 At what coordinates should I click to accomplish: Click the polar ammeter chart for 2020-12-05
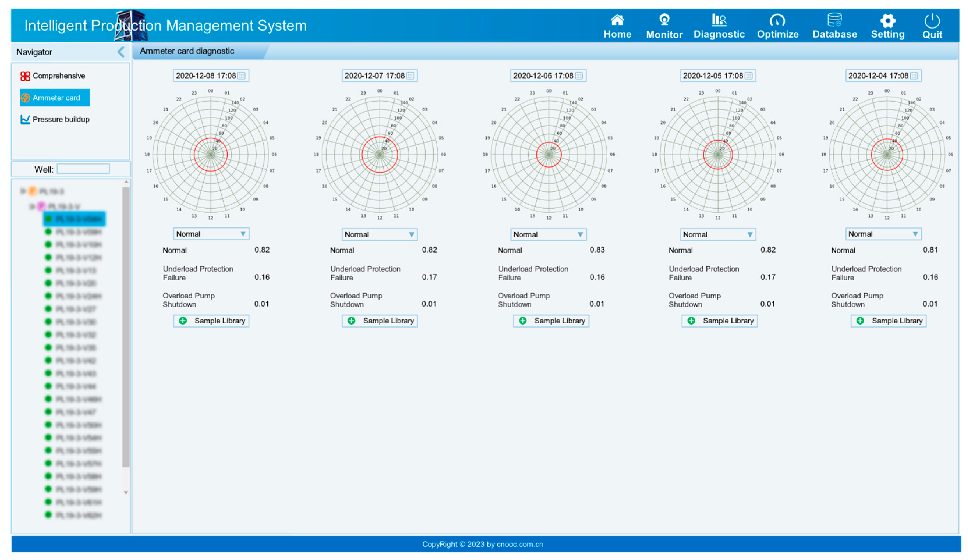[718, 155]
